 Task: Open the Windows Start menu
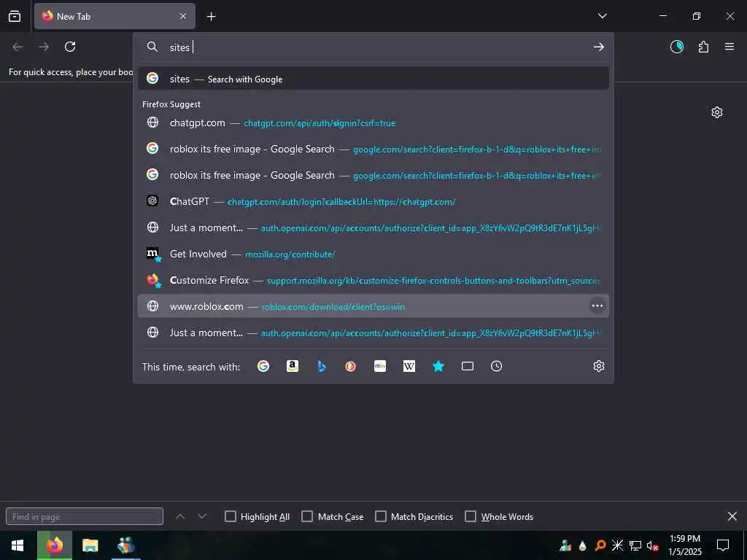point(18,545)
